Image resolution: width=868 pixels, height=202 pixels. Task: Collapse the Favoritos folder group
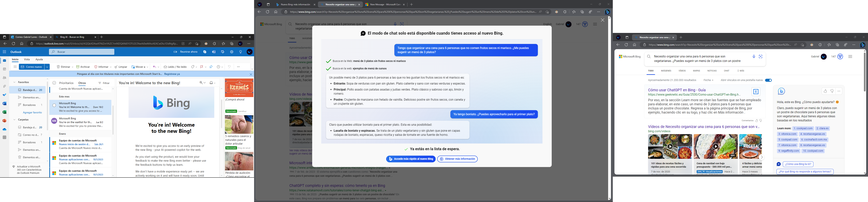15,82
